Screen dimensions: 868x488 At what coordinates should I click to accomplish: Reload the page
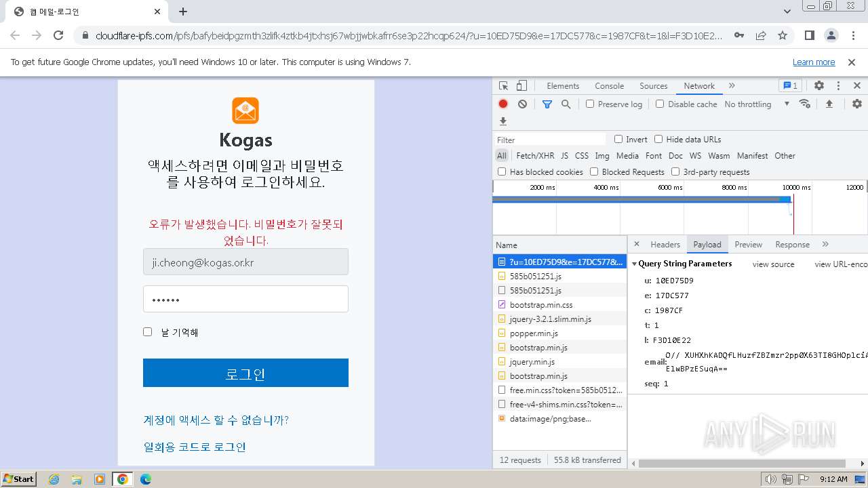(58, 35)
